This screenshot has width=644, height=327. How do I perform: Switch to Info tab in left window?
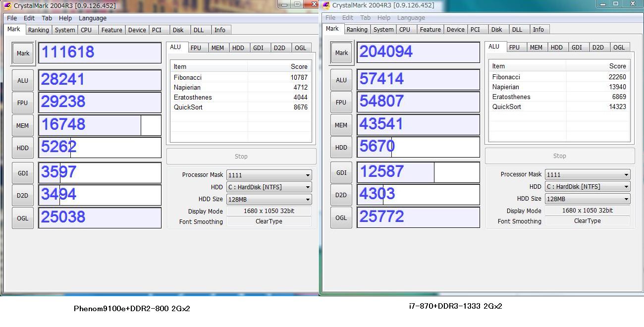pos(220,30)
